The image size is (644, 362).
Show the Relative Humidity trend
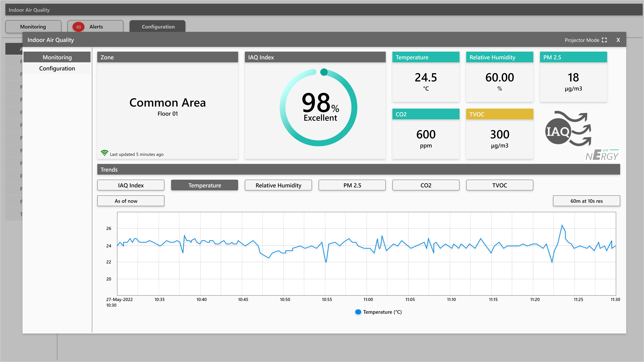(278, 185)
